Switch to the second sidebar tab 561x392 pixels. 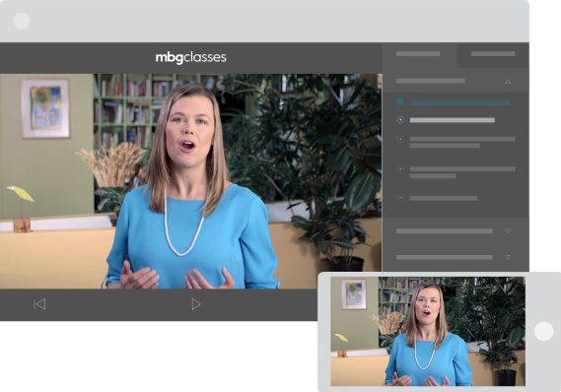[493, 54]
